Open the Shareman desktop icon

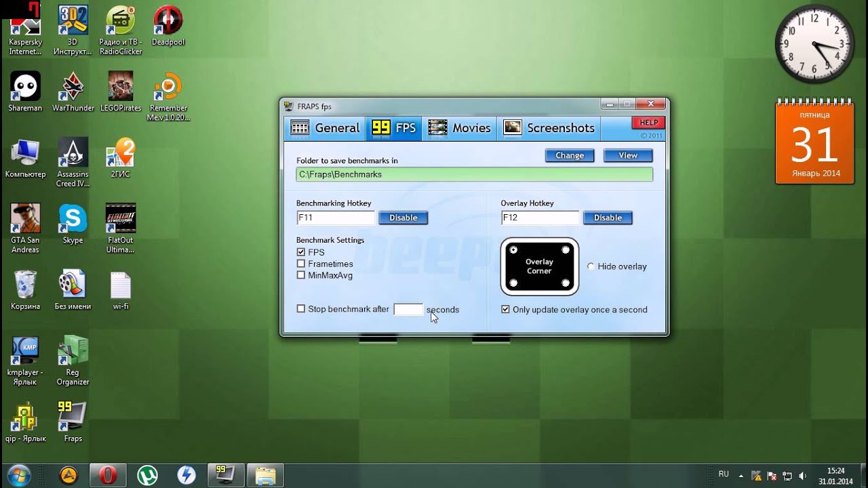tap(25, 93)
